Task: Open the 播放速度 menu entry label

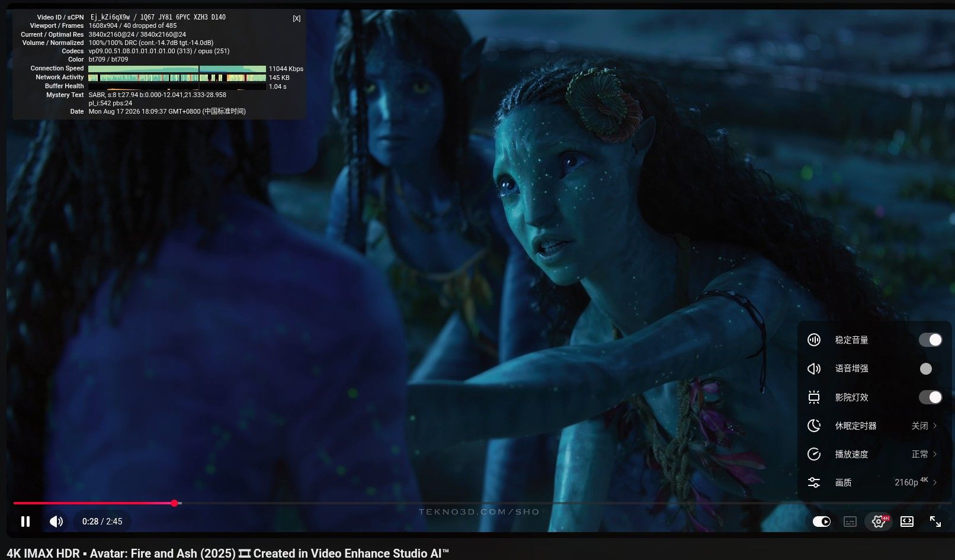Action: (x=851, y=454)
